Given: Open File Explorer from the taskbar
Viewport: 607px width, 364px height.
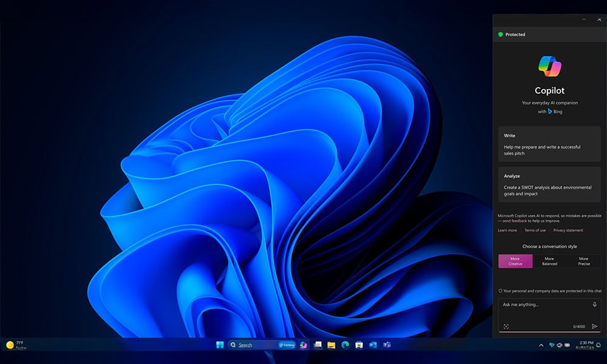Looking at the screenshot, I should (x=332, y=345).
